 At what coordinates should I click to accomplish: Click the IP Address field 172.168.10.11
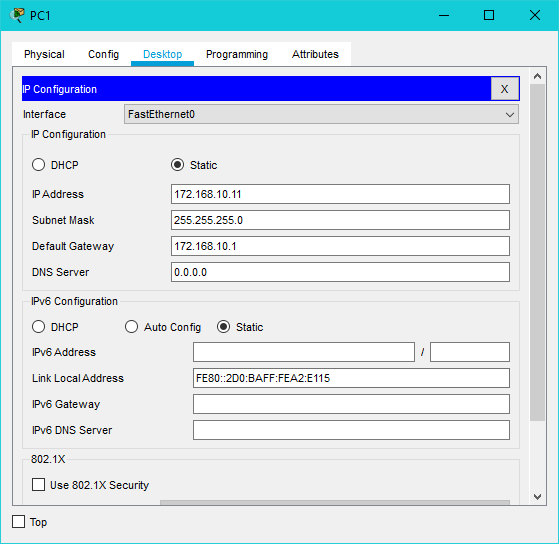point(340,194)
